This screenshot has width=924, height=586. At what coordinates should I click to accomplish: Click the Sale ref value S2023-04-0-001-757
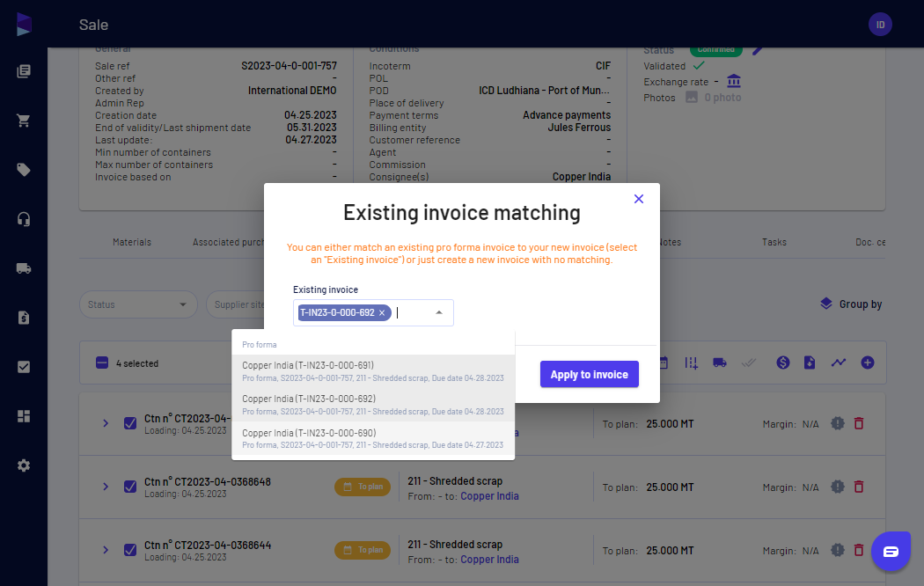[289, 66]
